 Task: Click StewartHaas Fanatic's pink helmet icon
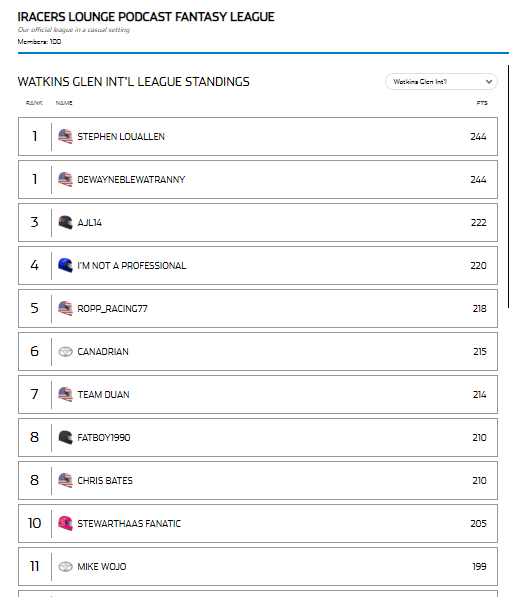[65, 524]
